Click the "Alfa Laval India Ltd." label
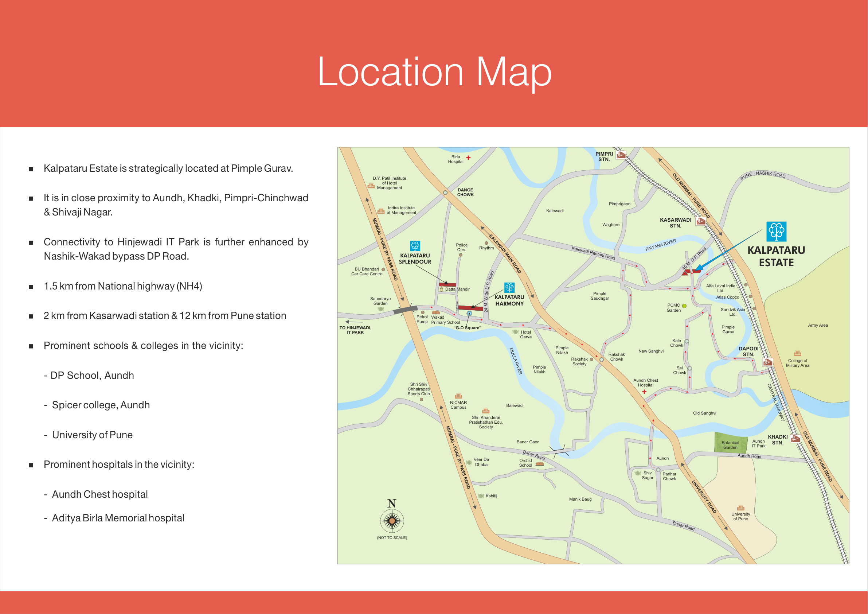Screen dimensions: 868x614 (x=720, y=288)
